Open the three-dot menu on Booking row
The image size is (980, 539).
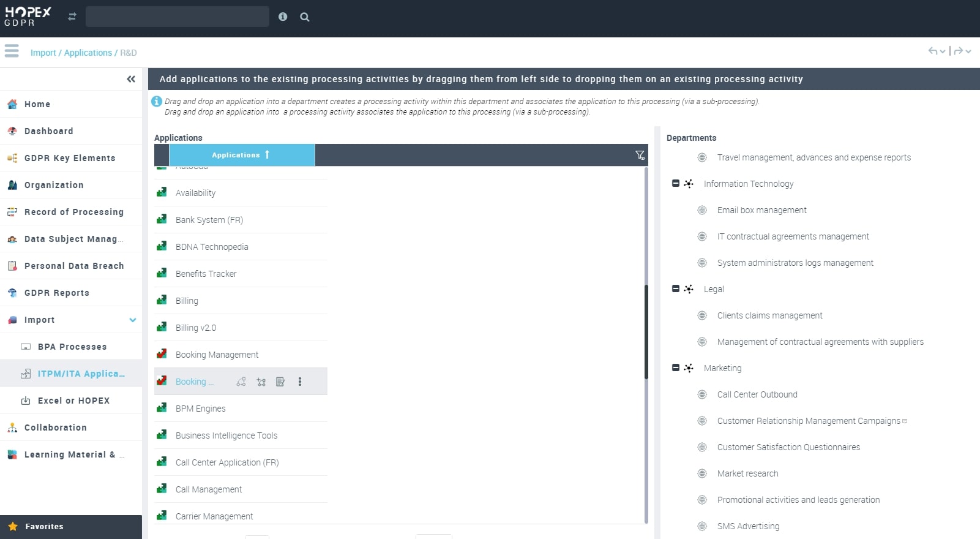coord(300,382)
